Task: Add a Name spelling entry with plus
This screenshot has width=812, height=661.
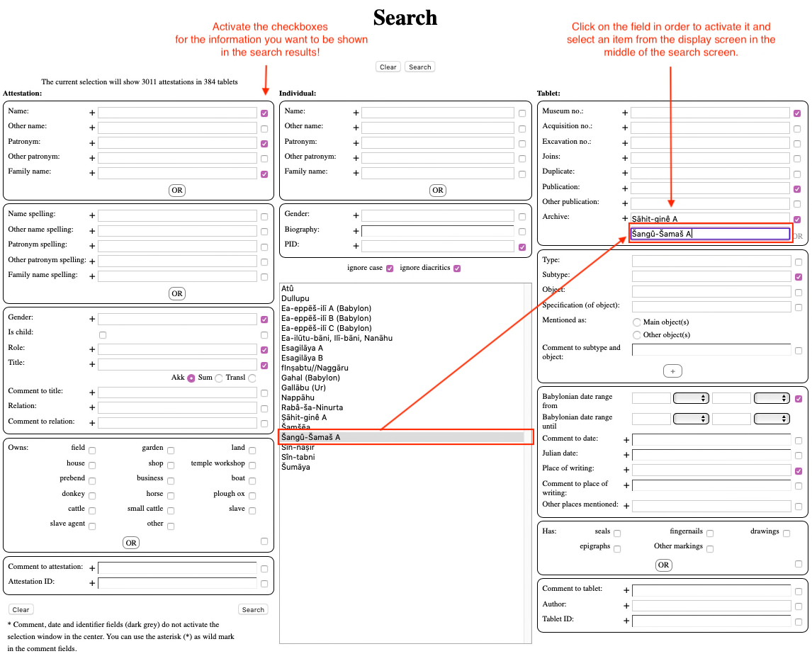Action: (92, 215)
